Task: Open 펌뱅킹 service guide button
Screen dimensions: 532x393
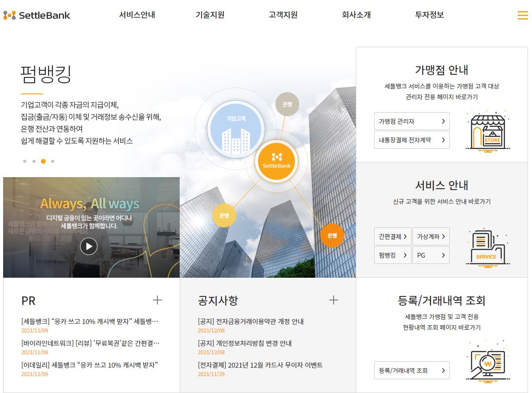Action: point(393,255)
